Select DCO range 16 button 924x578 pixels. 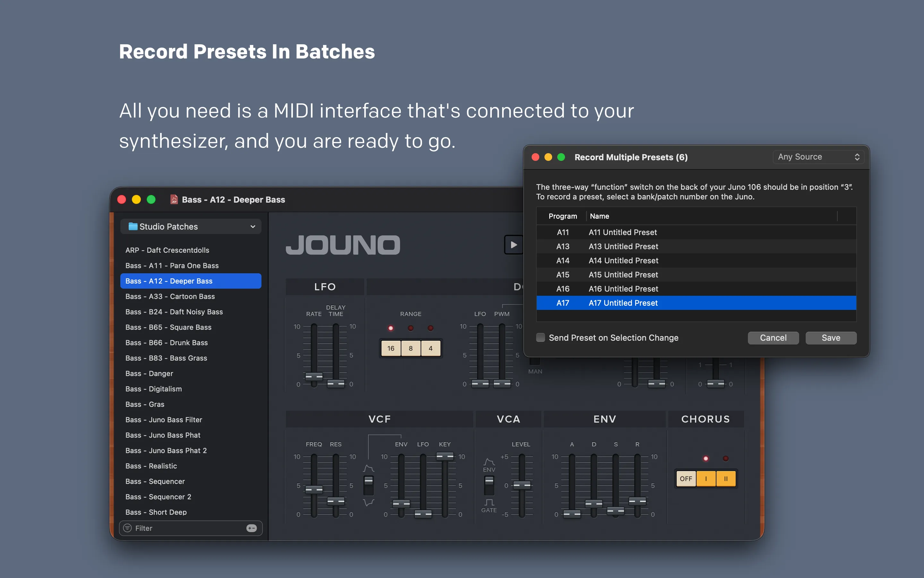(x=391, y=348)
